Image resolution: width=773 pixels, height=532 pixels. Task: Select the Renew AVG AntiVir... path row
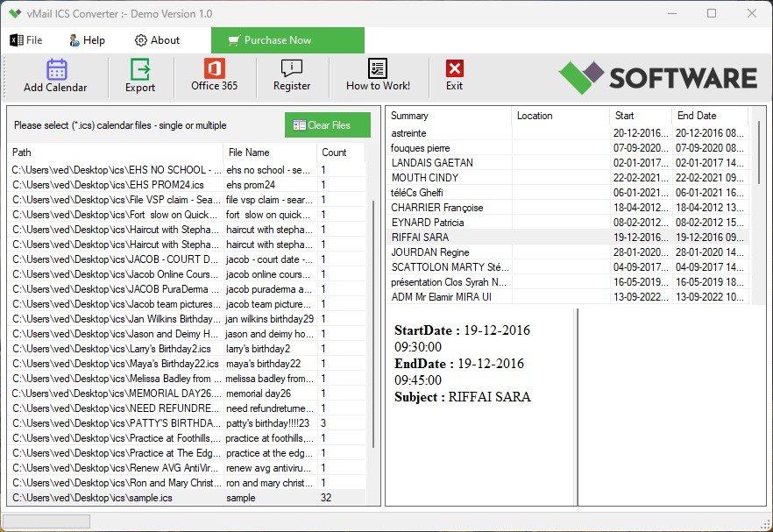coord(187,468)
